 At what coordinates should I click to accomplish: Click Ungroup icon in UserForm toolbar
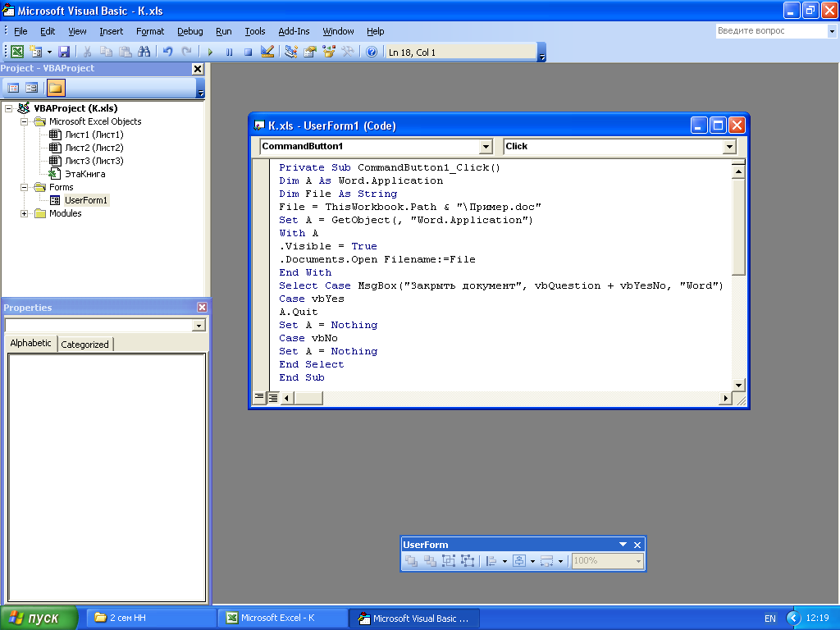pos(468,561)
